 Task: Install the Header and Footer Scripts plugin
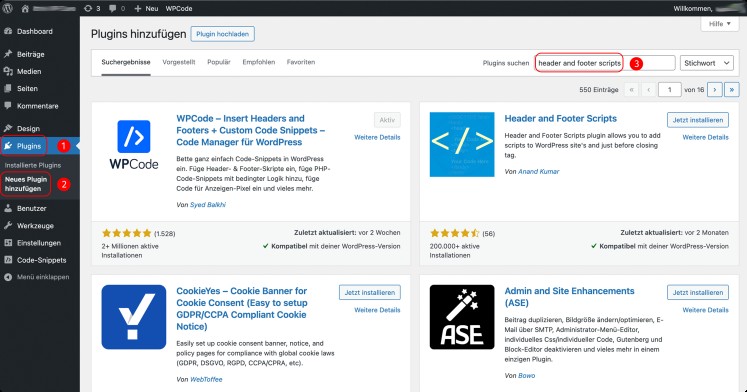pyautogui.click(x=698, y=120)
